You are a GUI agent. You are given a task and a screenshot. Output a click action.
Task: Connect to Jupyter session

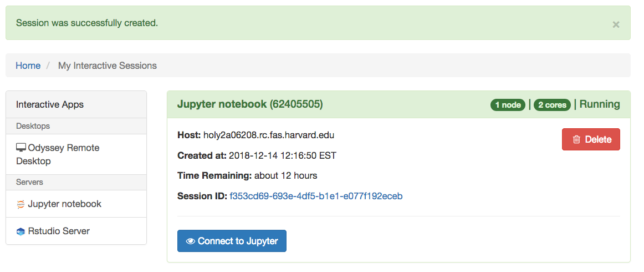(232, 241)
